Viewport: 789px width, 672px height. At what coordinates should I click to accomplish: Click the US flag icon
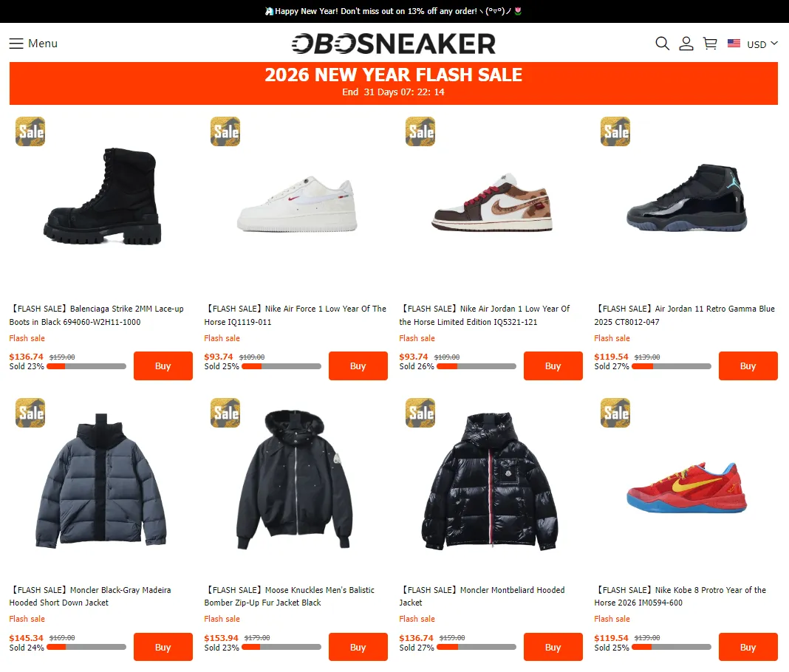point(734,44)
